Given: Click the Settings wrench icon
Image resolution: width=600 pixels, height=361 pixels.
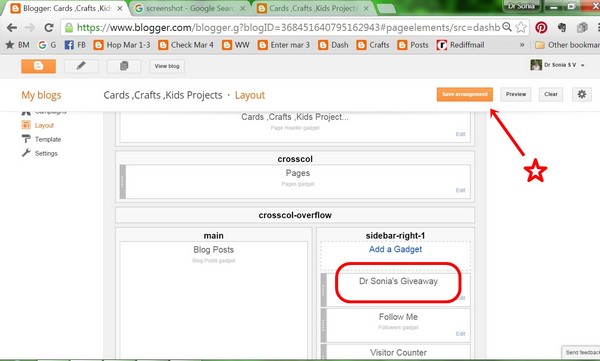Looking at the screenshot, I should click(26, 153).
